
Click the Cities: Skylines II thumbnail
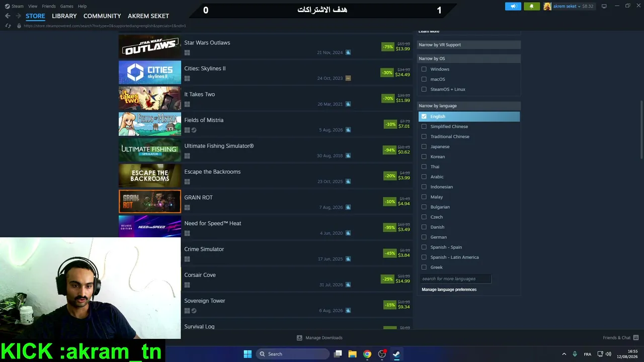(x=150, y=72)
